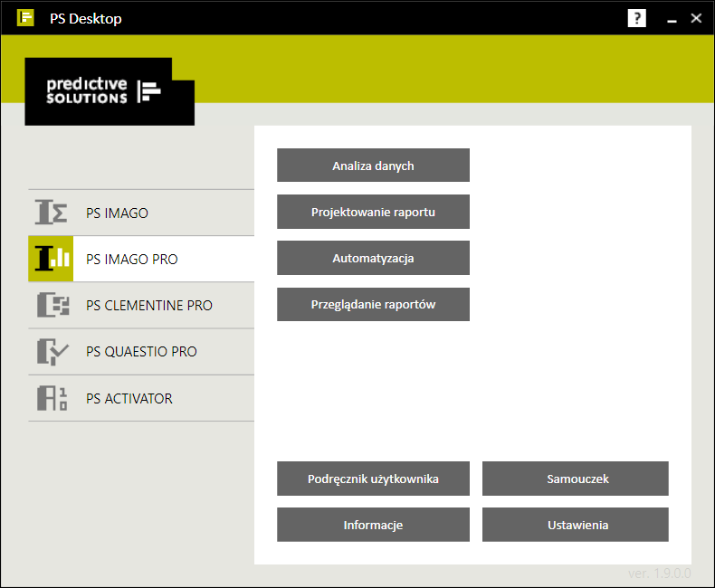
Task: Open Przeglądanie raportów
Action: pos(373,304)
